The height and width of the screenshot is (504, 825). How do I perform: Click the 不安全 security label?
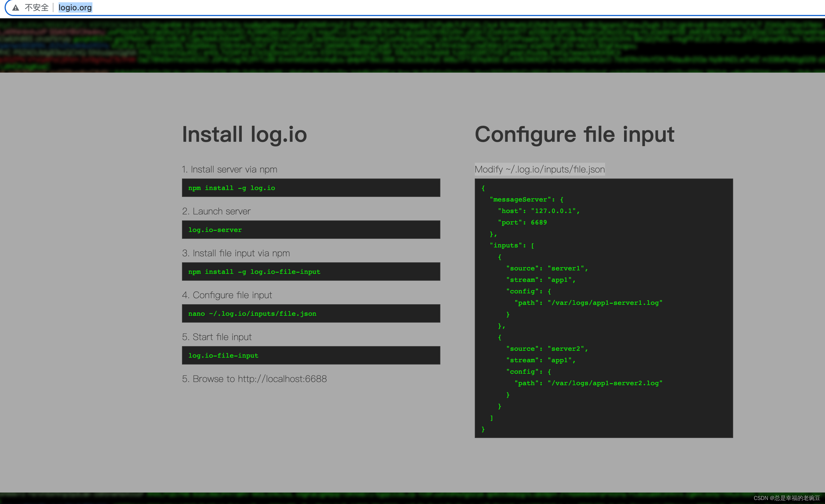pos(37,7)
